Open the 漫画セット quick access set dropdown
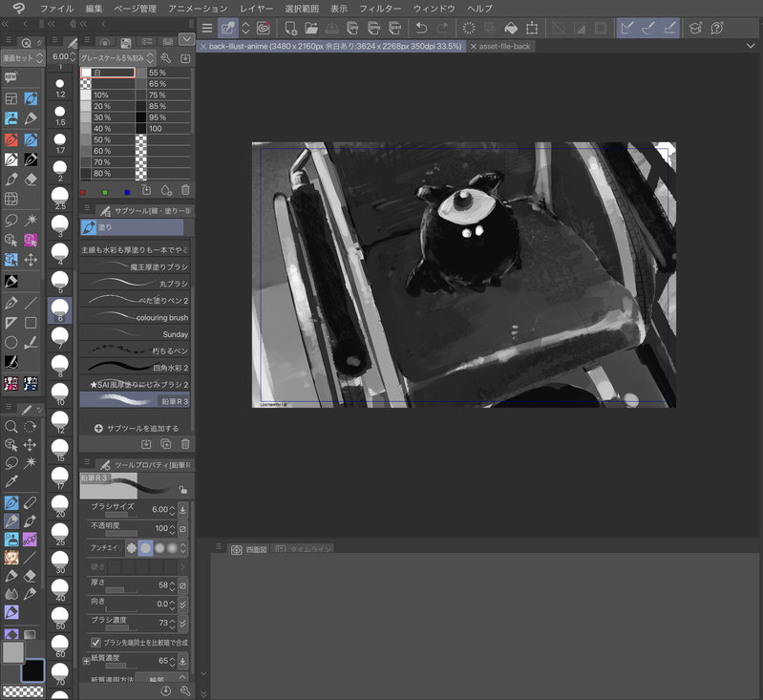 (23, 58)
